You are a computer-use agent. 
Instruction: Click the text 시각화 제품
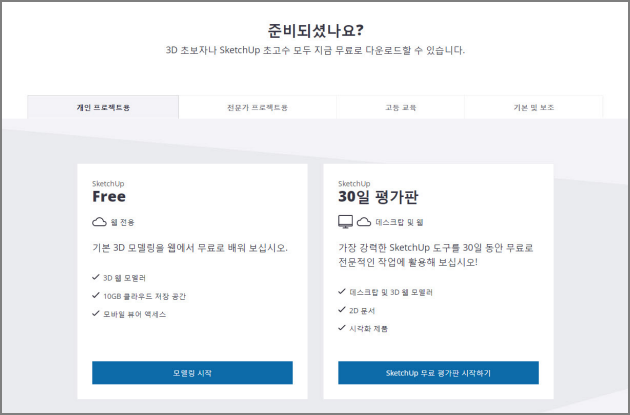tap(368, 329)
